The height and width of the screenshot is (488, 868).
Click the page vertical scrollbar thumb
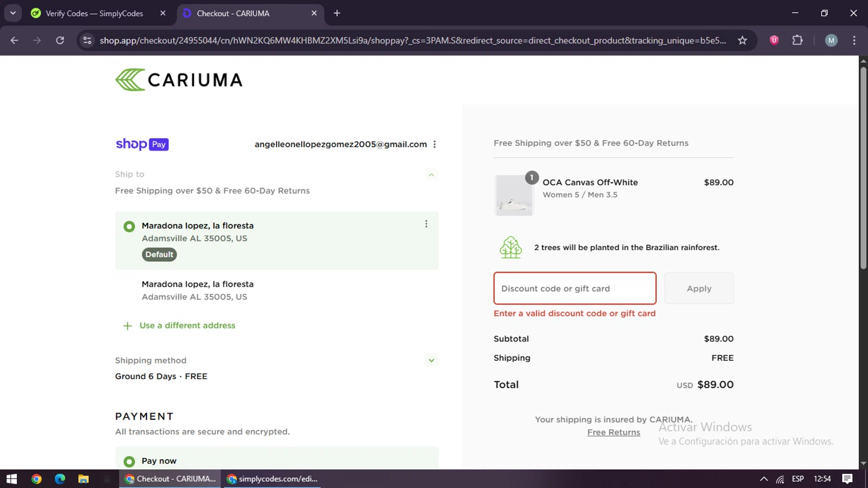tap(863, 168)
